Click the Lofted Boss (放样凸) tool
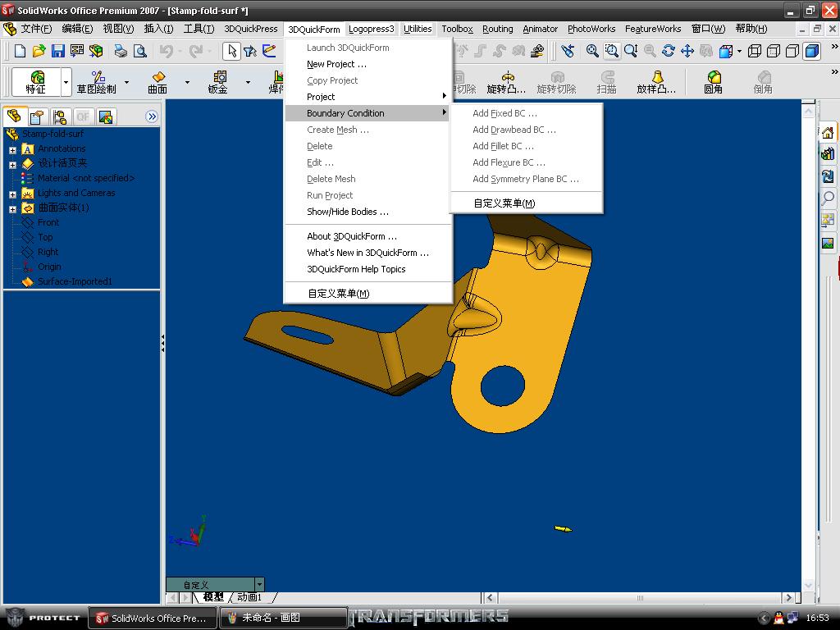 [x=656, y=82]
